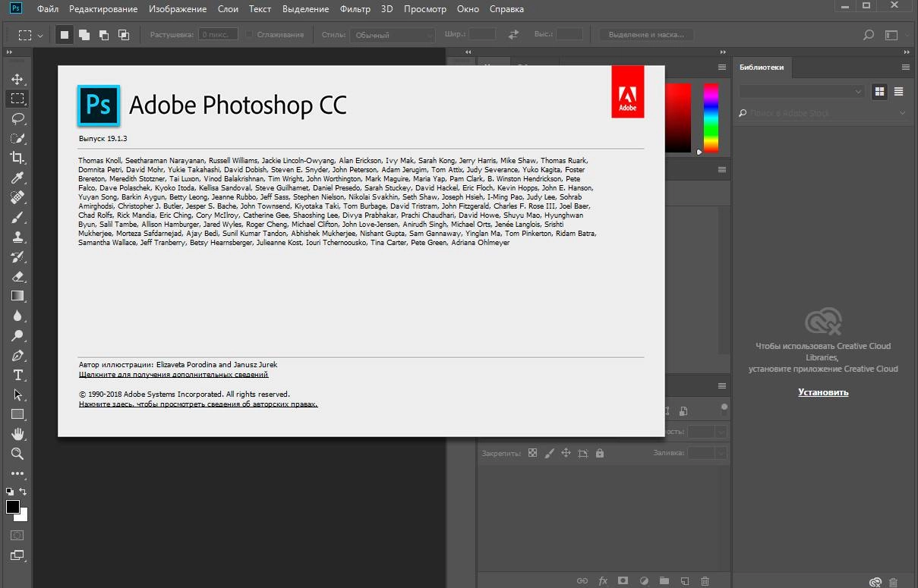
Task: Select the Clone Stamp tool
Action: [x=17, y=237]
